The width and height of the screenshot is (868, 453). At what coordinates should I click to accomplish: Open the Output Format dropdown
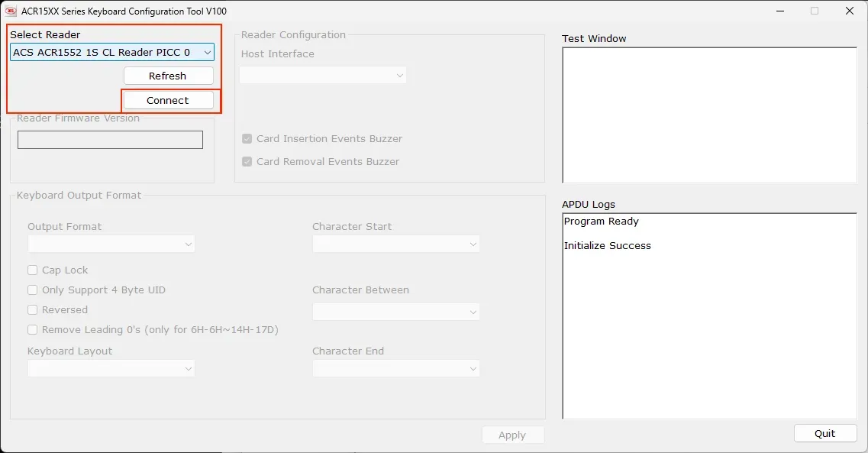(111, 244)
